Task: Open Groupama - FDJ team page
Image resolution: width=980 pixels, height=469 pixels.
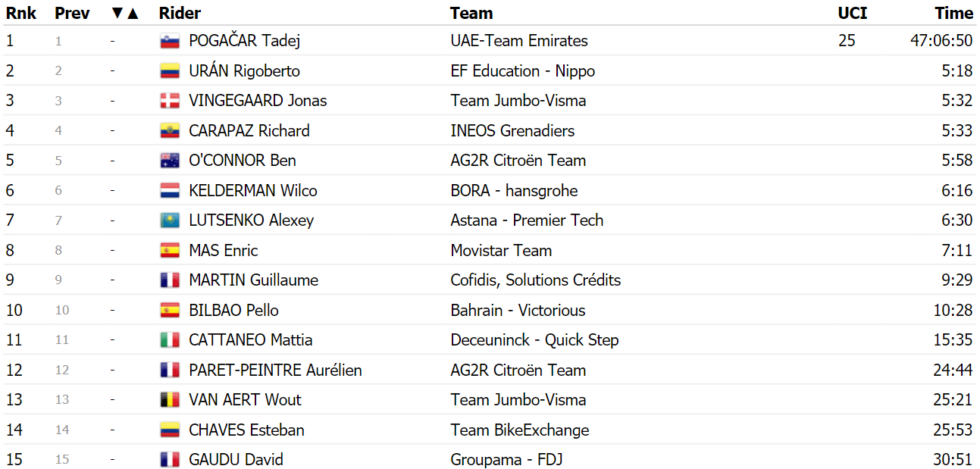Action: tap(506, 460)
